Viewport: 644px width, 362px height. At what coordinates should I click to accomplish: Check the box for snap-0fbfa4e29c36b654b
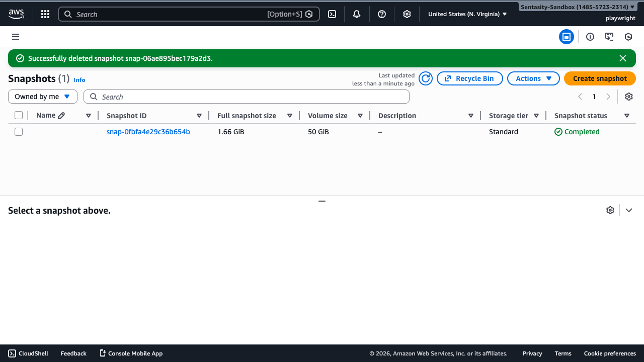[x=19, y=132]
